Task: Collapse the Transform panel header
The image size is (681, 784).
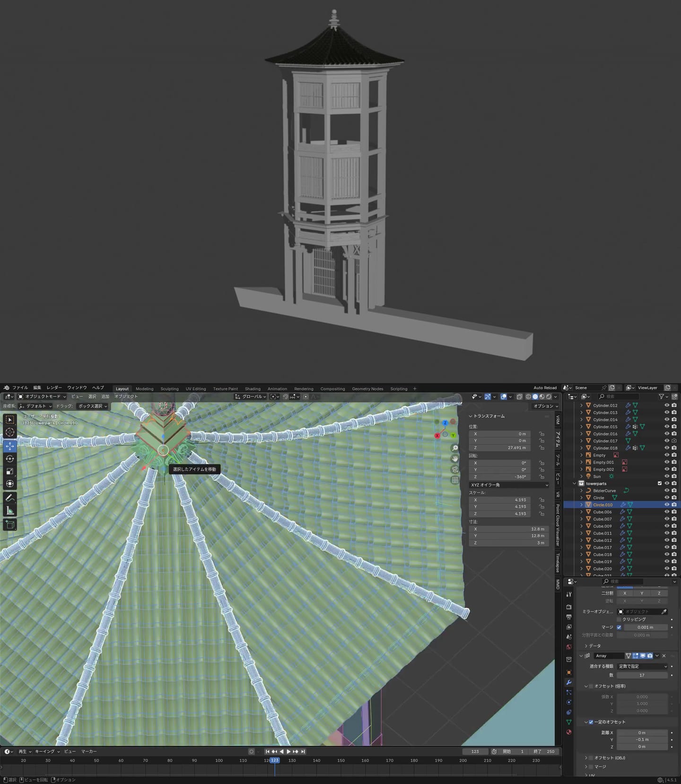Action: tap(487, 416)
